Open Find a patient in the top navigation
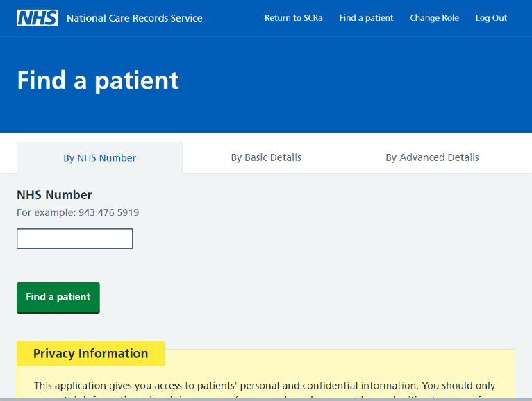 366,18
